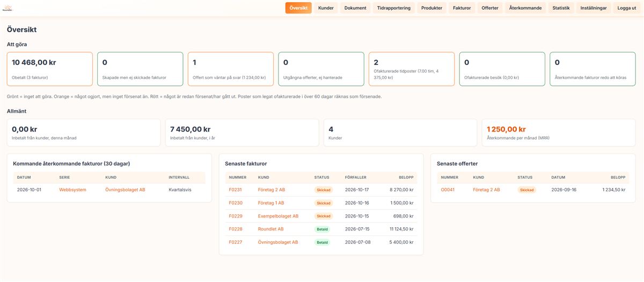Open Företag 2 AB in invoices table
This screenshot has height=282, width=644.
tap(272, 190)
